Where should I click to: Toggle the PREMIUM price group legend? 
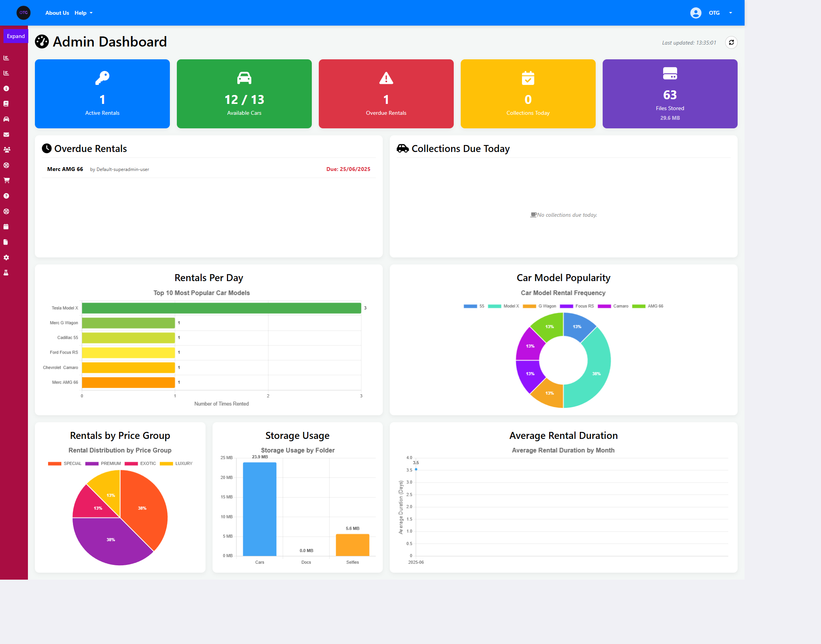pos(103,464)
